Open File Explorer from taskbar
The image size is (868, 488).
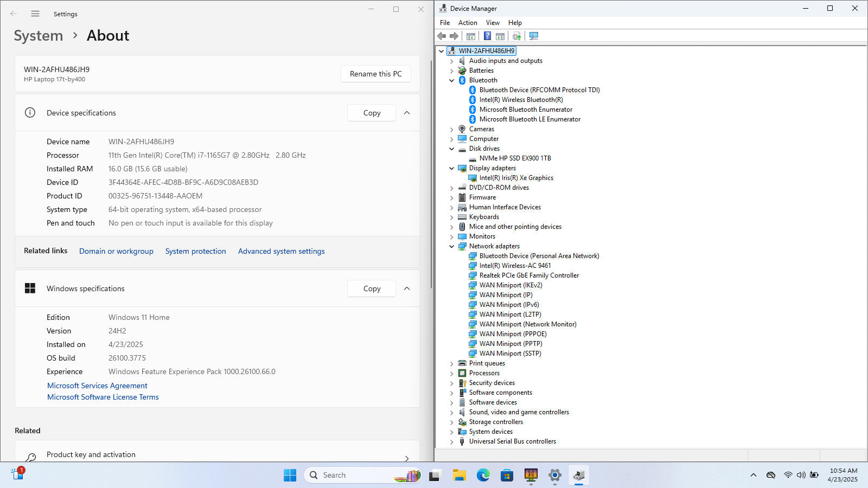459,476
